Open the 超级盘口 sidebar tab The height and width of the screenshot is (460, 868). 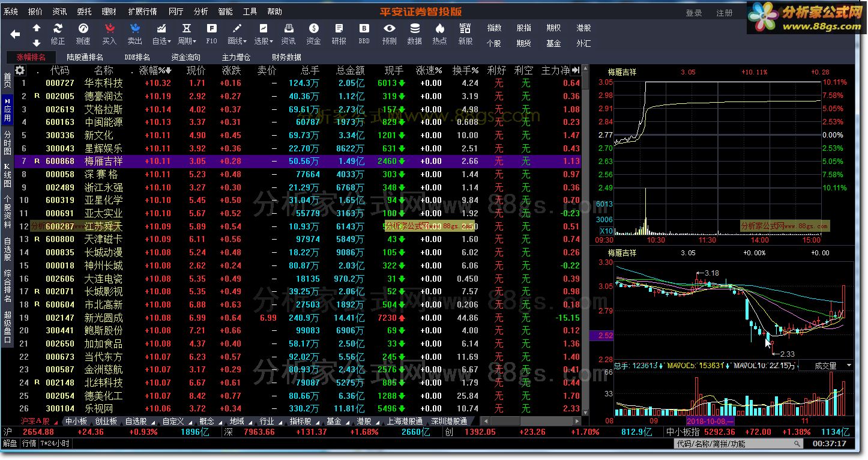pos(7,327)
